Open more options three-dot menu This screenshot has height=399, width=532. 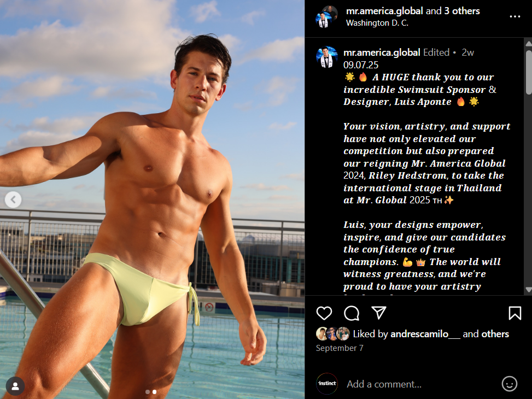coord(515,16)
